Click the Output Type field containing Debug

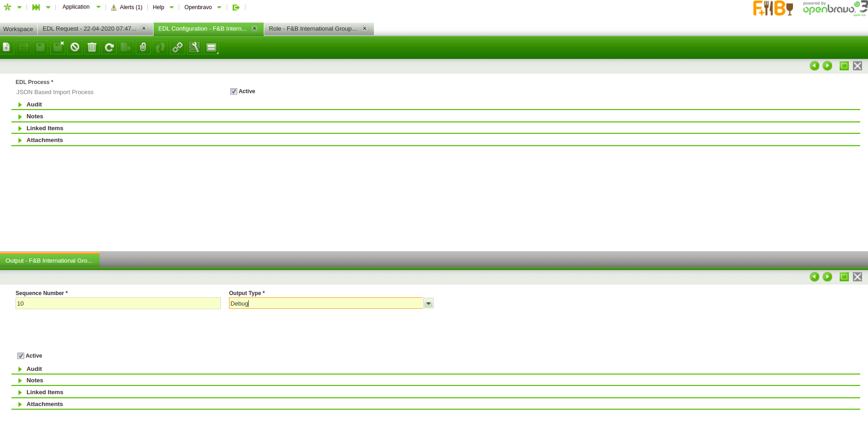coord(326,303)
